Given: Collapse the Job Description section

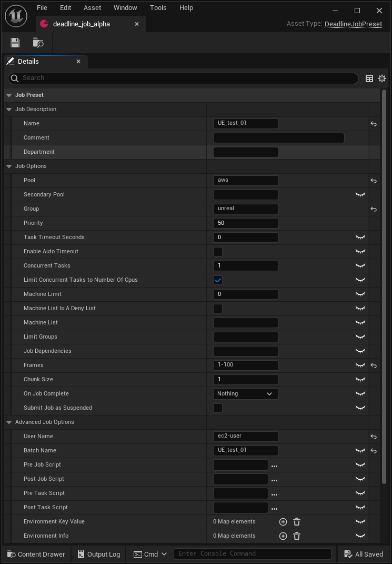Looking at the screenshot, I should pos(8,109).
